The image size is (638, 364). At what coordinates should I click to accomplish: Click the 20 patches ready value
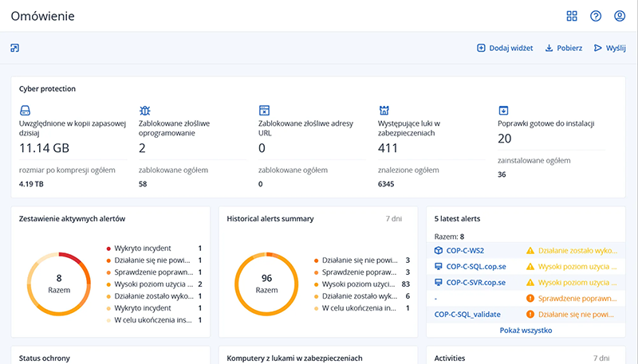pos(505,139)
